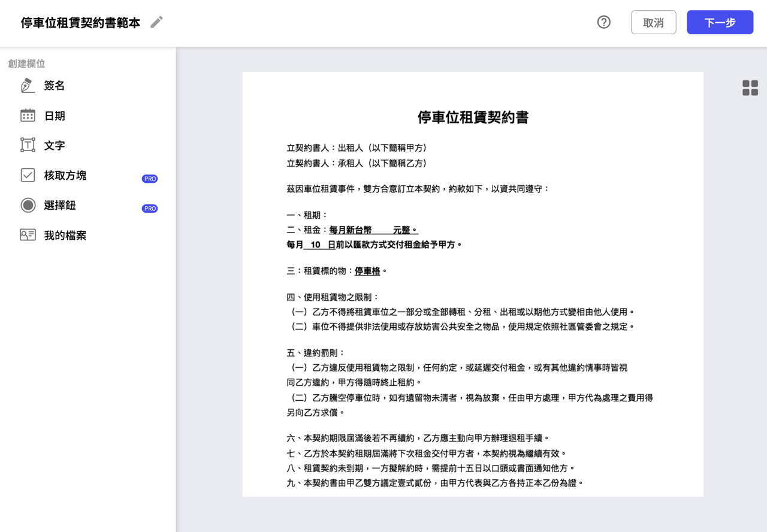Select the 我的檔案 profile card icon

(28, 235)
